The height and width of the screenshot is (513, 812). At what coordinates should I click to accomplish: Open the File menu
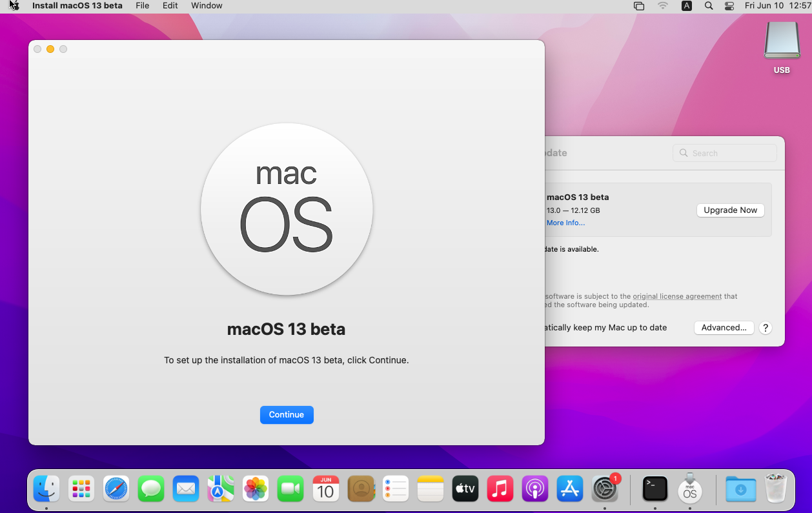coord(143,6)
